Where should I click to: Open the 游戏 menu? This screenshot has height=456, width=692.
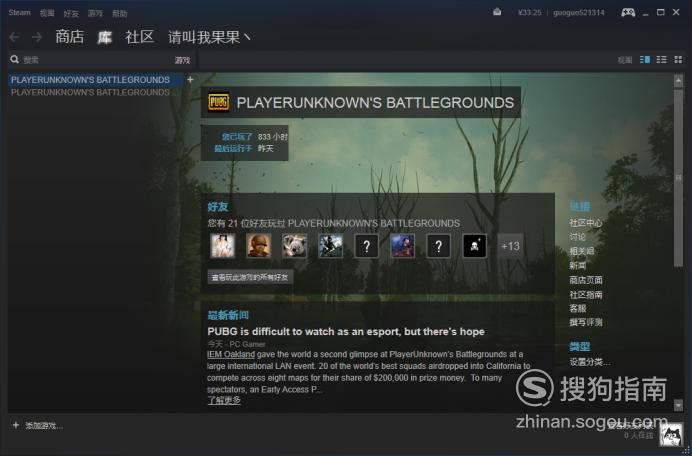(95, 13)
